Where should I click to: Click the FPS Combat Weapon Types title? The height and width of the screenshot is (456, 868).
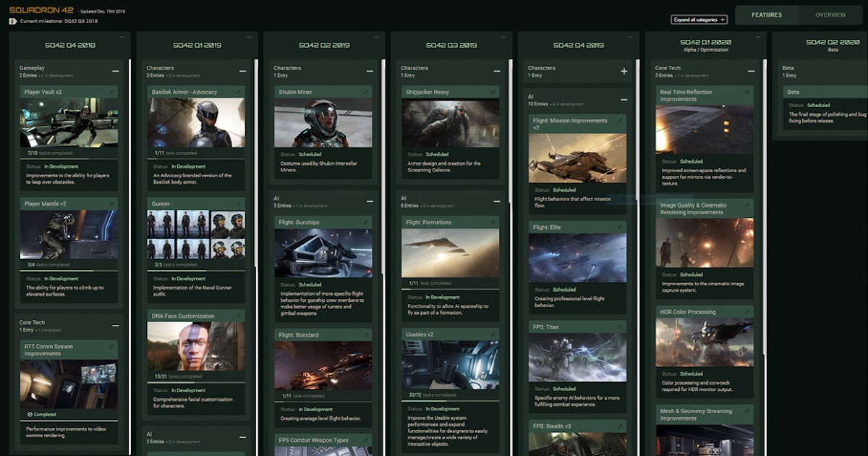313,440
